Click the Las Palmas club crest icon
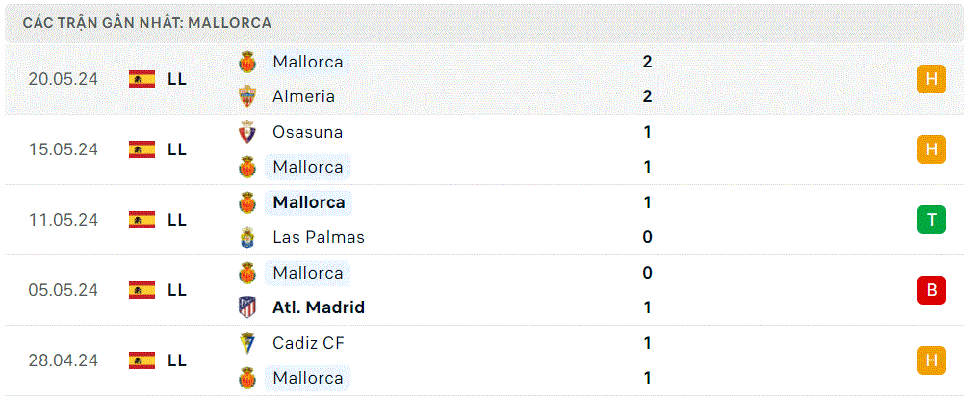Screen dimensions: 980x400 click(248, 238)
